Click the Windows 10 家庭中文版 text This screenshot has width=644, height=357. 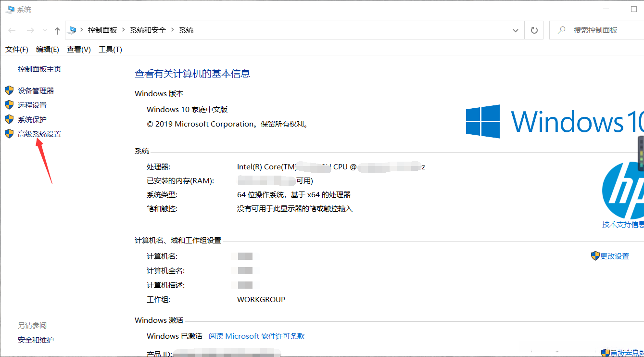pyautogui.click(x=187, y=110)
